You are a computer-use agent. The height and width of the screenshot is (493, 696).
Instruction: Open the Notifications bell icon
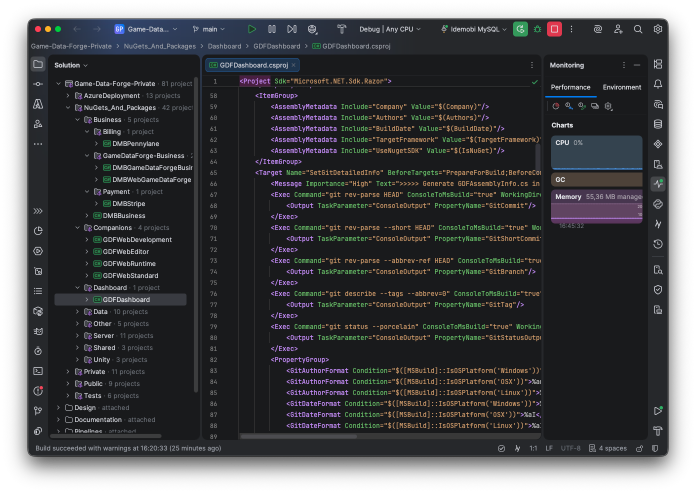coord(658,84)
